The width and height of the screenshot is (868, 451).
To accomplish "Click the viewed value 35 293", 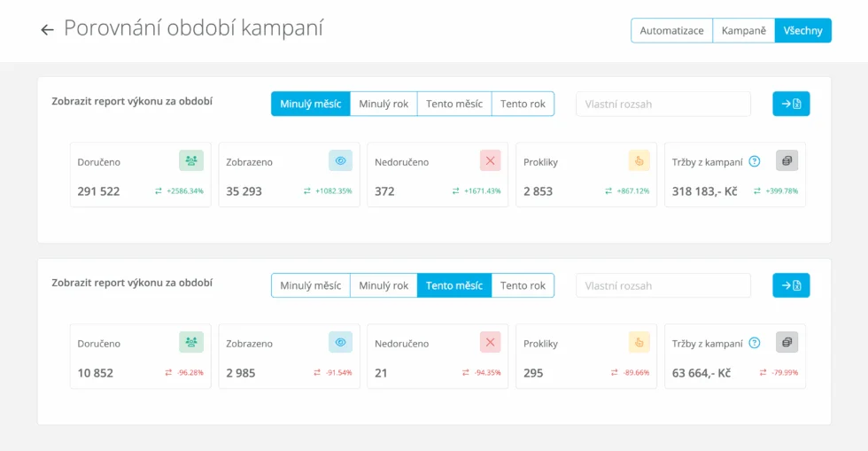I will coord(244,191).
